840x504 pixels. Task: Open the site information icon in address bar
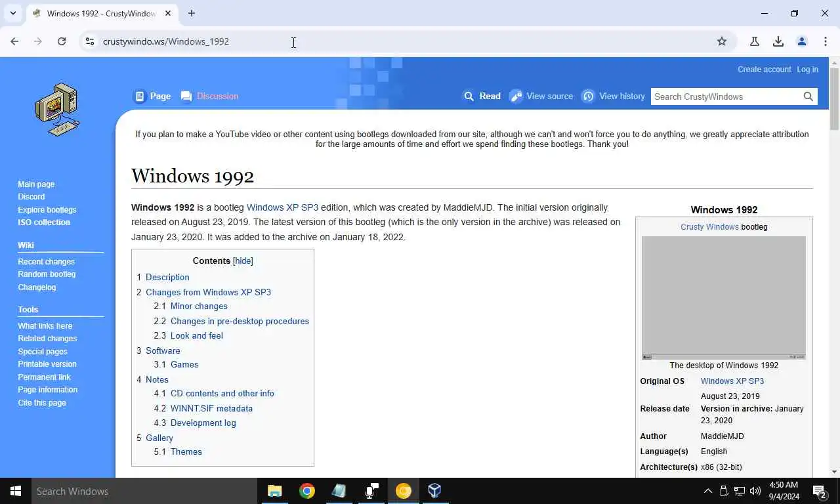pos(90,41)
